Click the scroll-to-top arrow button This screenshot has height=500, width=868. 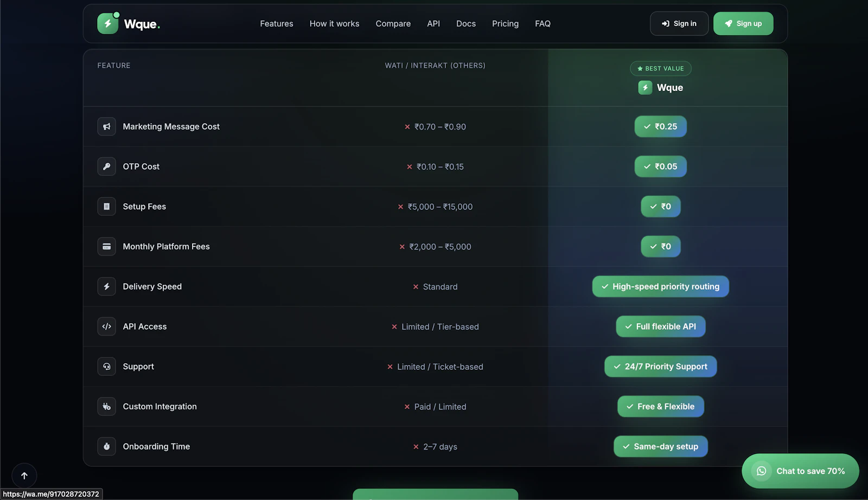pos(24,476)
